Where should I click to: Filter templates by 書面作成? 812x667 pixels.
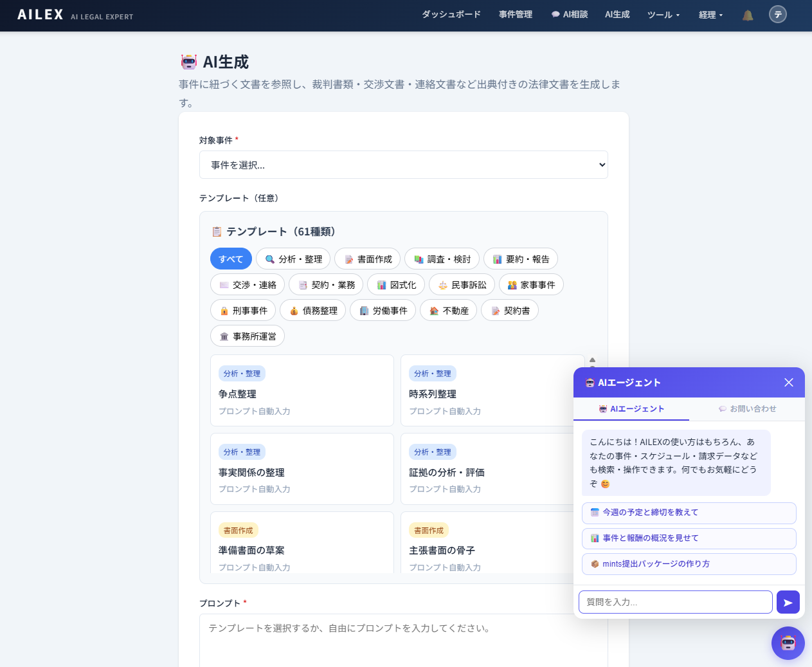click(x=368, y=259)
